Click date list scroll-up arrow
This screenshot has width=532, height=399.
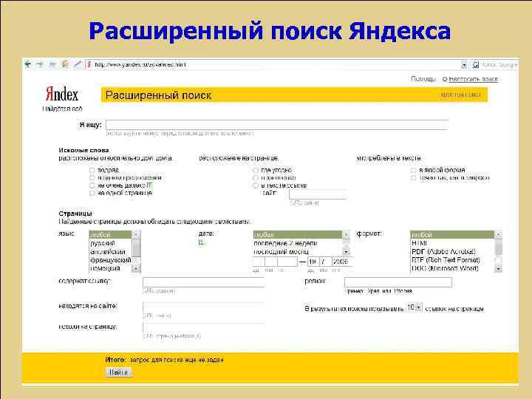point(346,234)
